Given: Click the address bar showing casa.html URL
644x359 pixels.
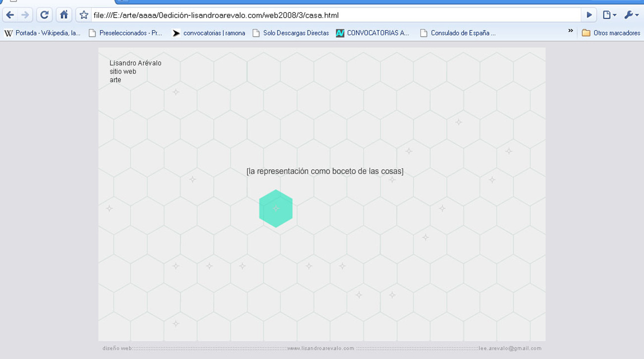Looking at the screenshot, I should pos(335,15).
